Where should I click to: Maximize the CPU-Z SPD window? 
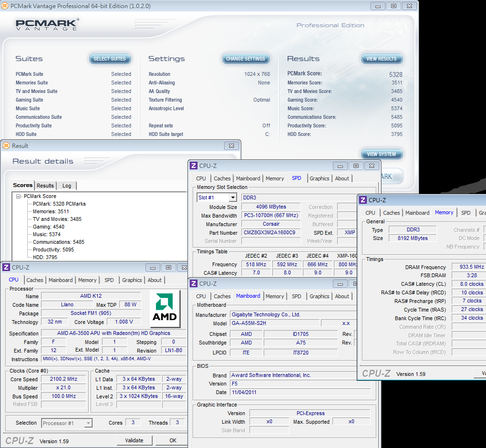pyautogui.click(x=356, y=166)
